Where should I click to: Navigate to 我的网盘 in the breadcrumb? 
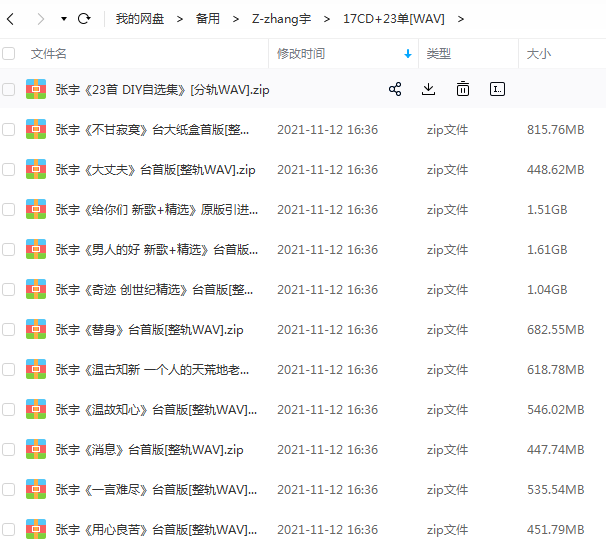coord(139,19)
